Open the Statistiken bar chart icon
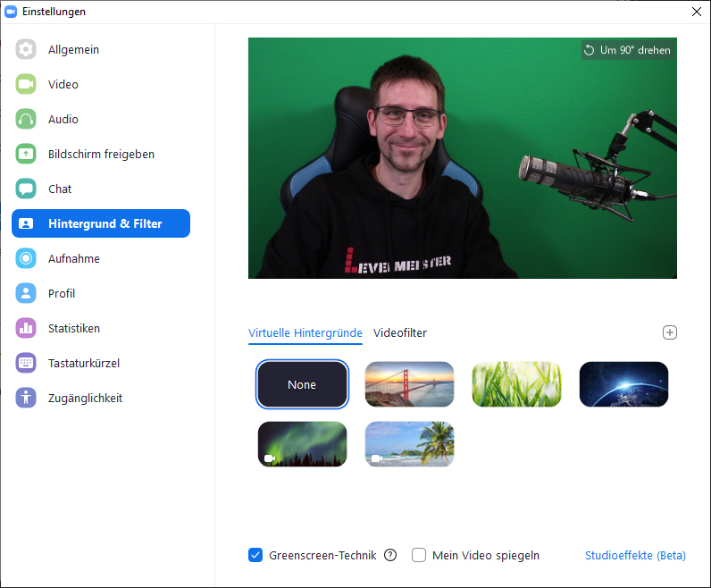The height and width of the screenshot is (588, 711). [x=26, y=329]
